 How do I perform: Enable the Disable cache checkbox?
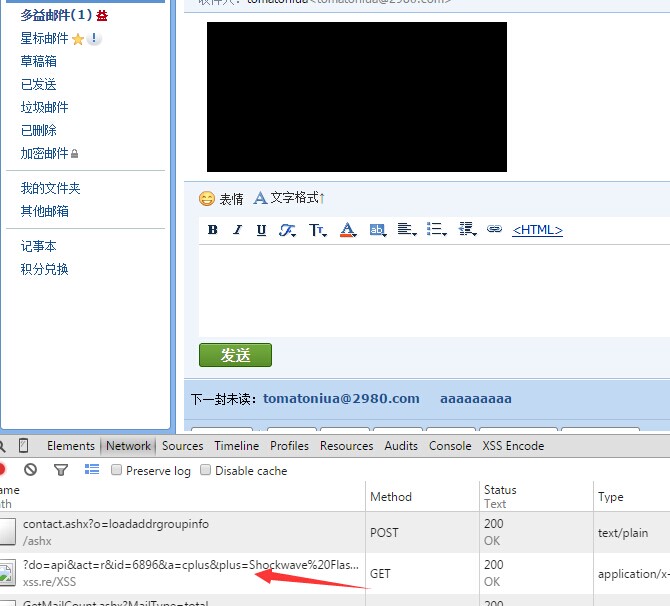tap(206, 470)
